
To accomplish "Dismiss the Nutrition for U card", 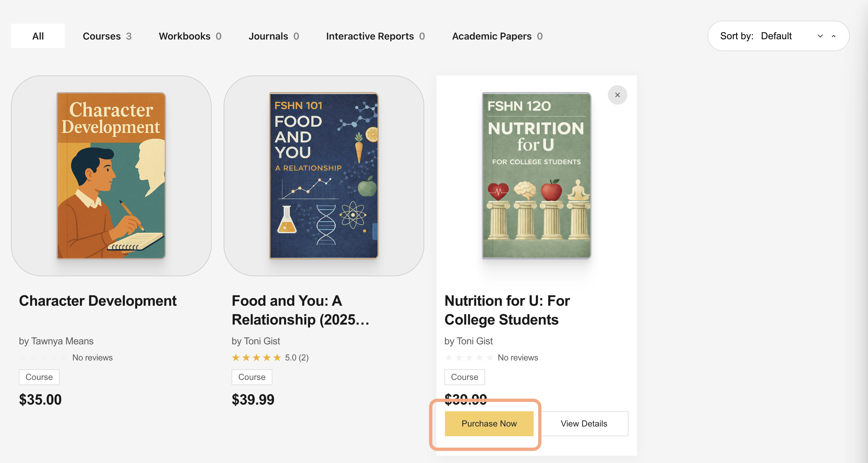I will [617, 95].
